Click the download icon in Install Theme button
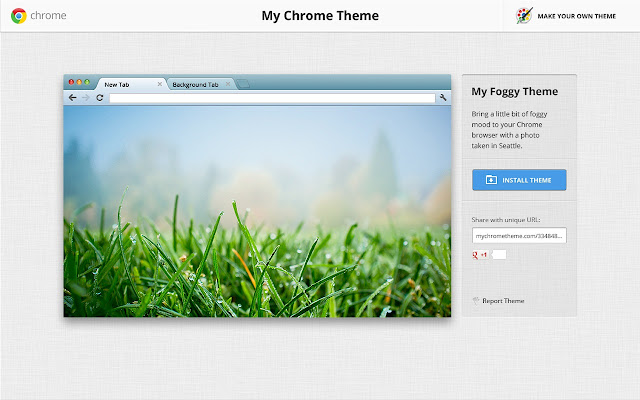This screenshot has width=640, height=400. [x=491, y=180]
